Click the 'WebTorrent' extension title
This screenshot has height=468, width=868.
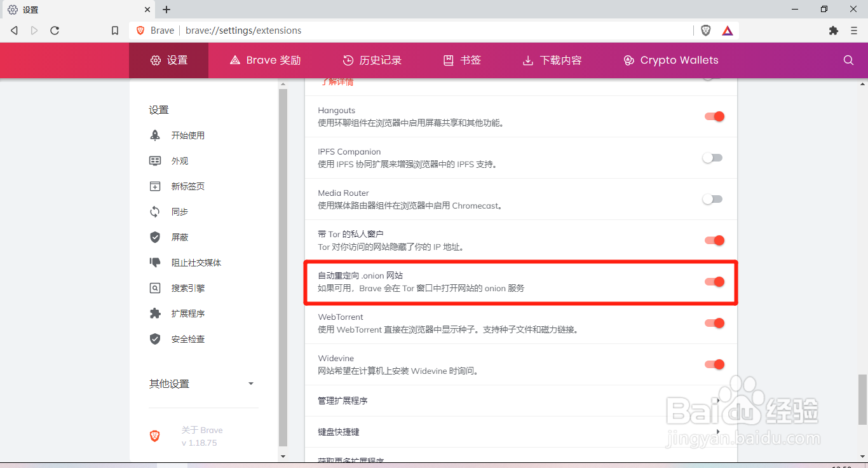pos(341,317)
